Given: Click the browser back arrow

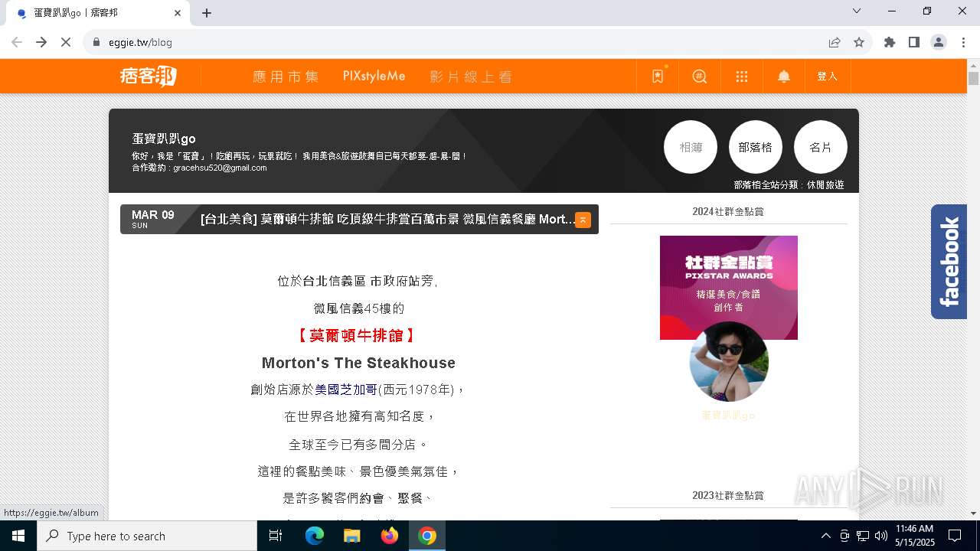Looking at the screenshot, I should click(x=17, y=42).
